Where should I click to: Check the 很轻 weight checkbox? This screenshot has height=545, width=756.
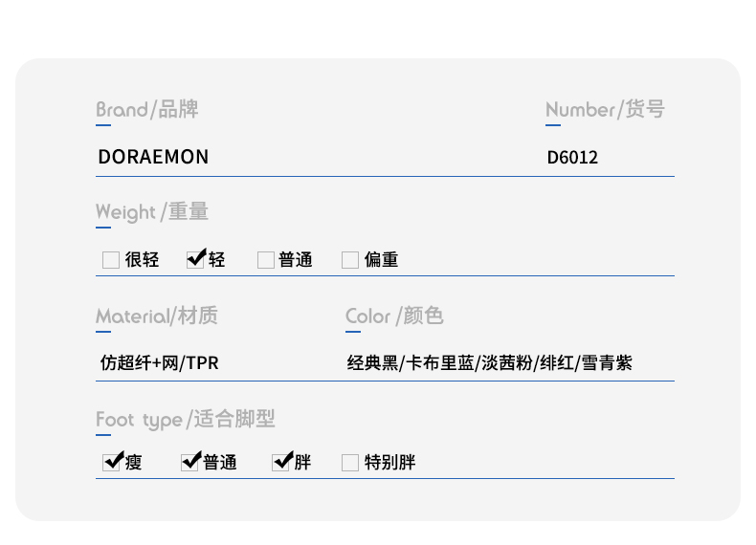(x=111, y=260)
